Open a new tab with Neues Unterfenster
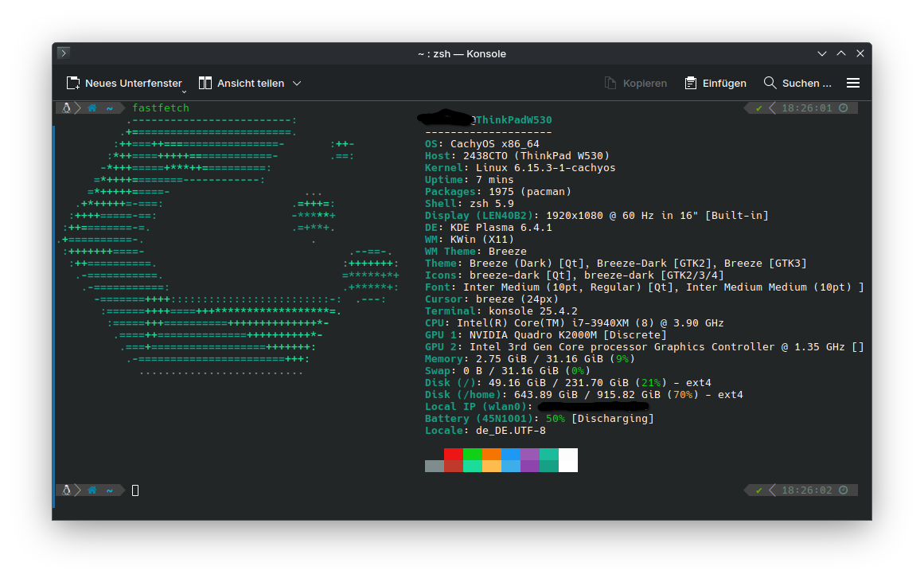Image resolution: width=924 pixels, height=582 pixels. coord(124,83)
